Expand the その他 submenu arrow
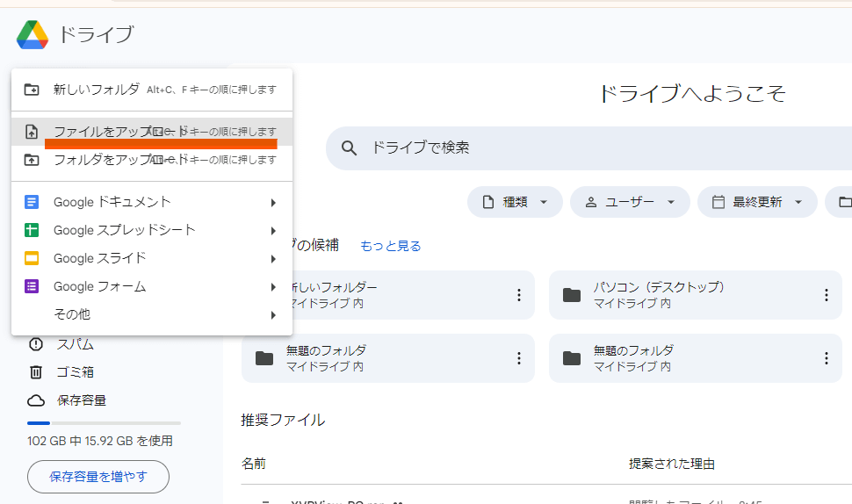The height and width of the screenshot is (504, 852). tap(273, 315)
